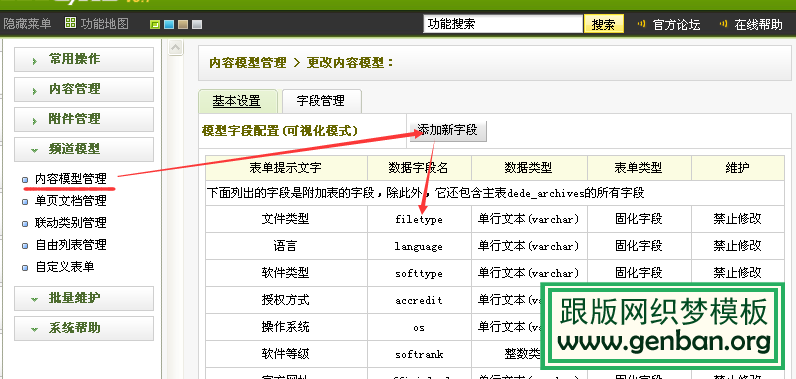Click the os field name cell
The height and width of the screenshot is (379, 796).
click(x=419, y=327)
